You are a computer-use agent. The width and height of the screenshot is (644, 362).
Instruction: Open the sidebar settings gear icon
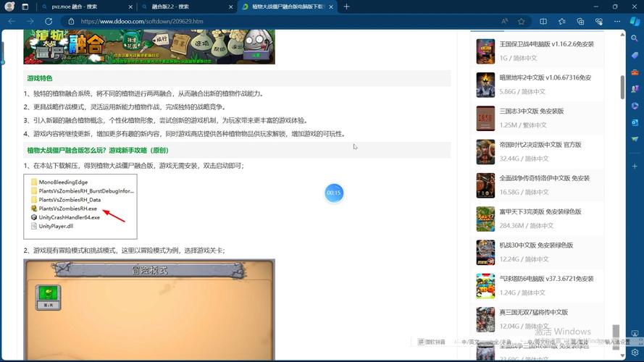635,352
